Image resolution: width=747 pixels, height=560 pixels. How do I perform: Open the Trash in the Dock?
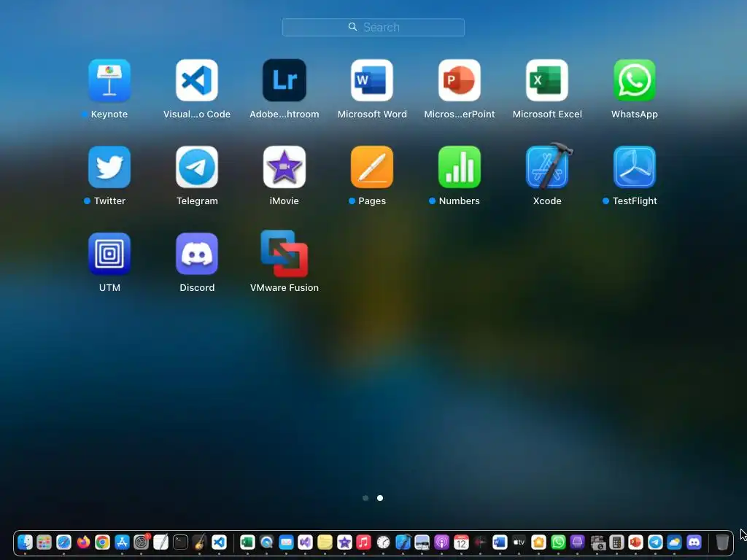(722, 542)
